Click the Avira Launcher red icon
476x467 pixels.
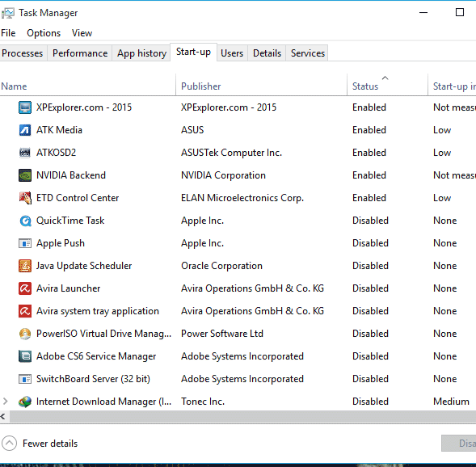(25, 288)
